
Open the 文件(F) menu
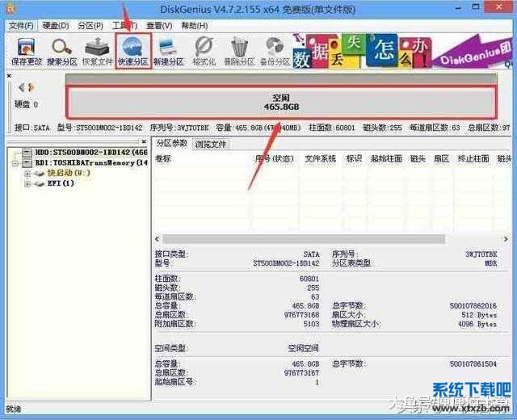[20, 26]
